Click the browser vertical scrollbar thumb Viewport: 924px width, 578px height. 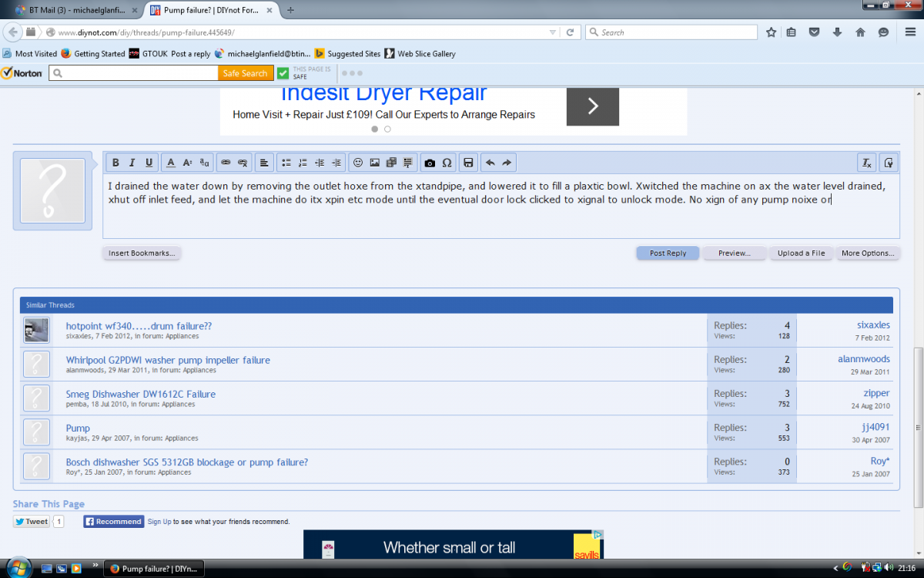pos(917,426)
